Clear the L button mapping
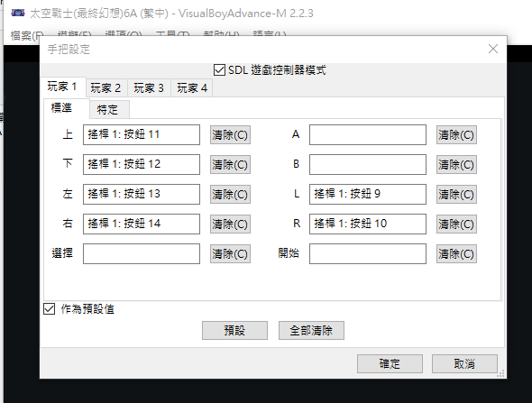Viewport: 532px width, 403px height. 456,195
